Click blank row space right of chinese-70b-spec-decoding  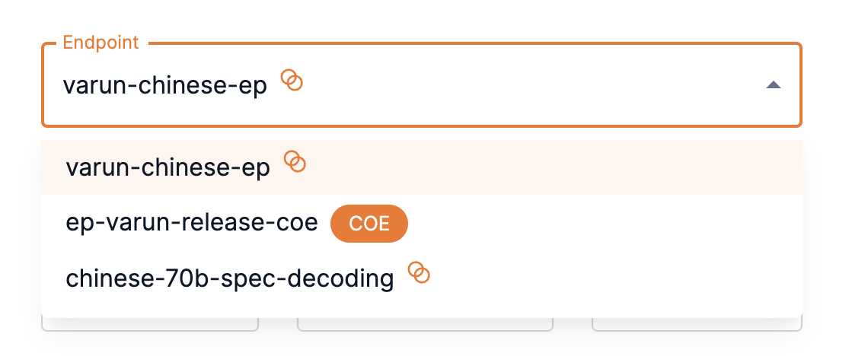[609, 279]
